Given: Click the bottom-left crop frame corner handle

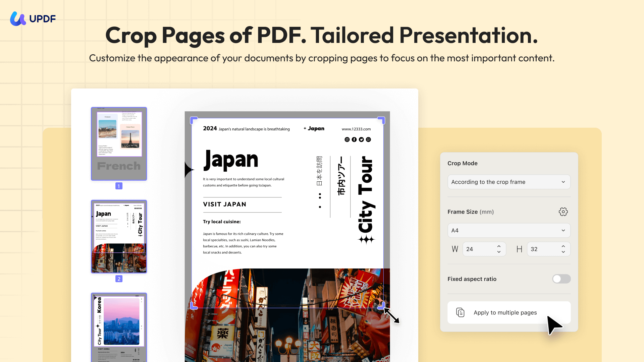Looking at the screenshot, I should click(194, 306).
